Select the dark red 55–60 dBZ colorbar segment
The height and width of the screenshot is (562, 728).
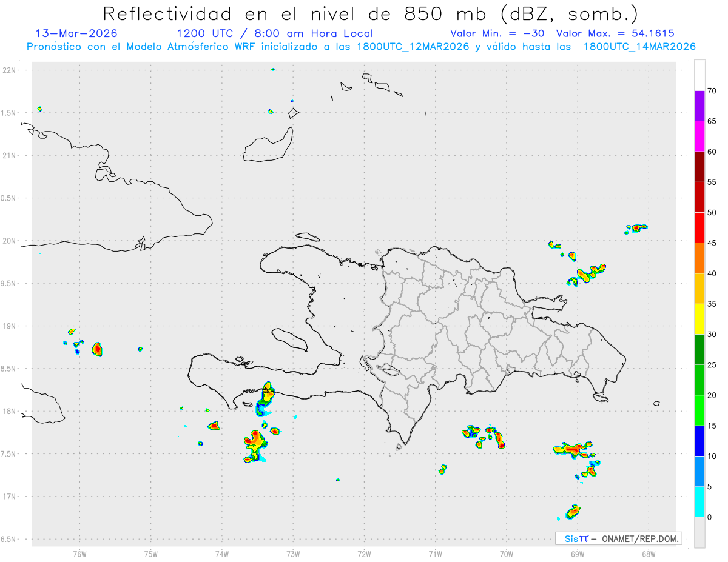699,167
